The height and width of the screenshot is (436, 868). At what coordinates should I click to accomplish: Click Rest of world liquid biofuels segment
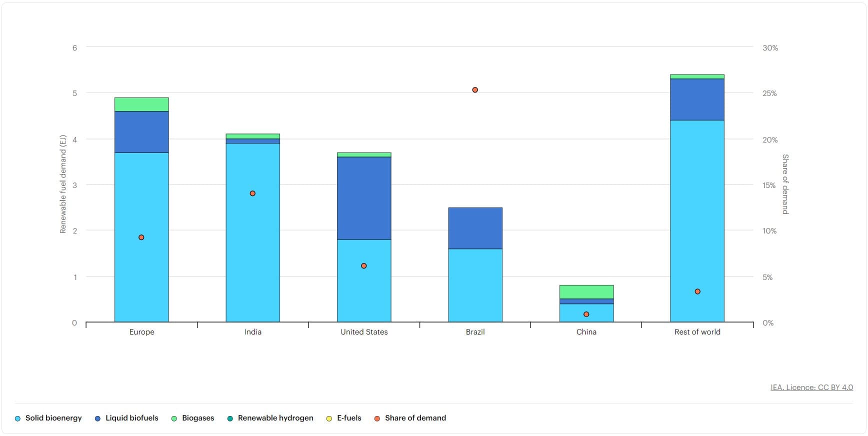pos(697,99)
